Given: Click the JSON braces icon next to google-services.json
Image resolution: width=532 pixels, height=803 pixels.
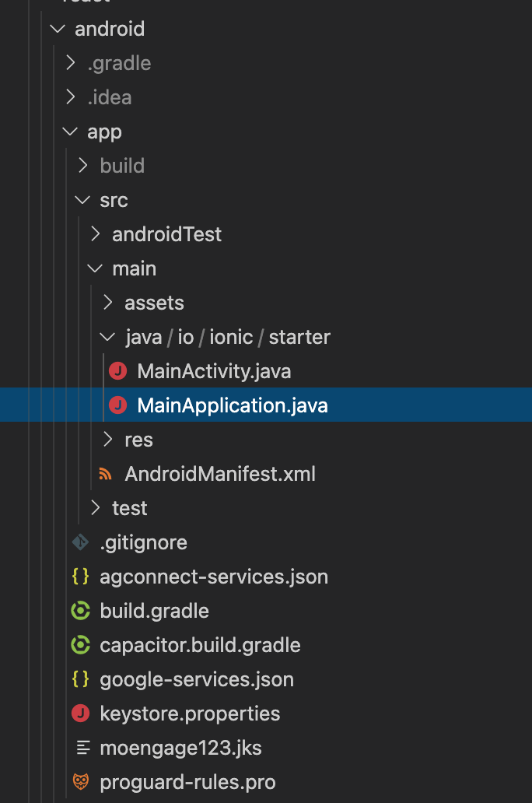Looking at the screenshot, I should [x=80, y=679].
